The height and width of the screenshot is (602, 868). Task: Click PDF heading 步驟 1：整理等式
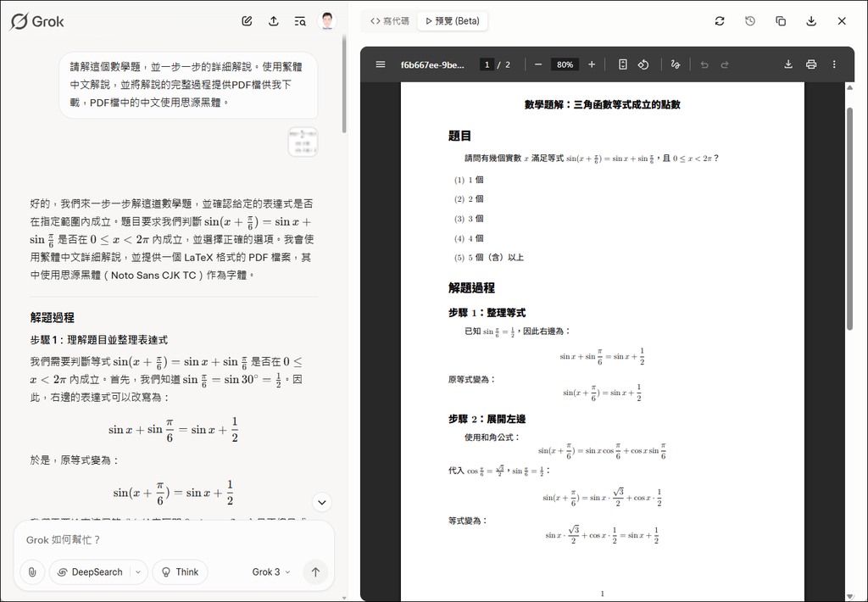point(487,313)
